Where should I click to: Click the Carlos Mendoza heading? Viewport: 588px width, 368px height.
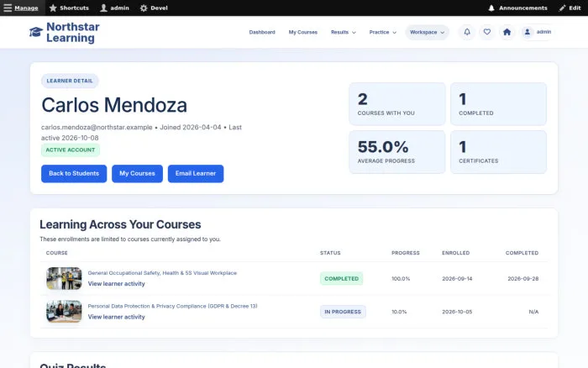(x=114, y=105)
